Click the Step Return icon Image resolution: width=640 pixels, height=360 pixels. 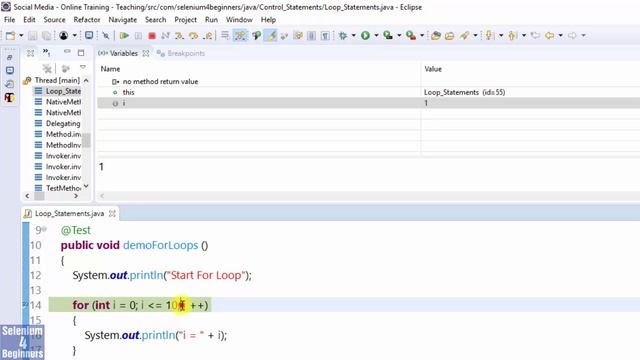(208, 36)
